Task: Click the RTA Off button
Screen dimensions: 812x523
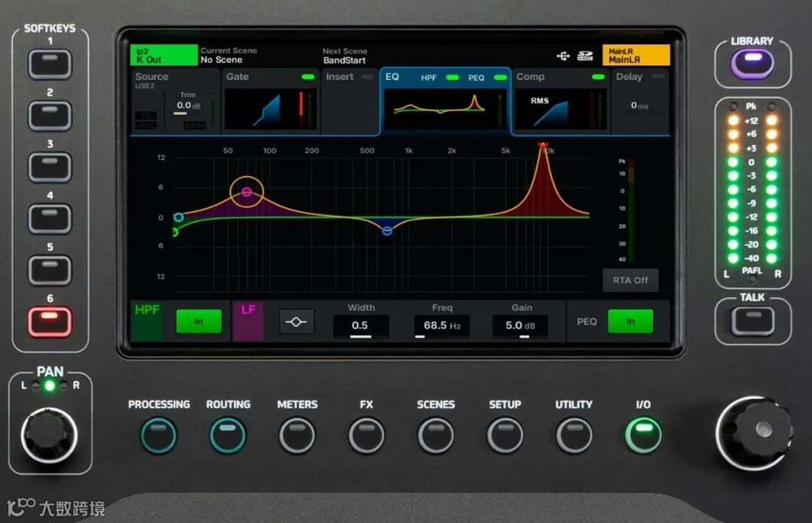Action: [630, 281]
